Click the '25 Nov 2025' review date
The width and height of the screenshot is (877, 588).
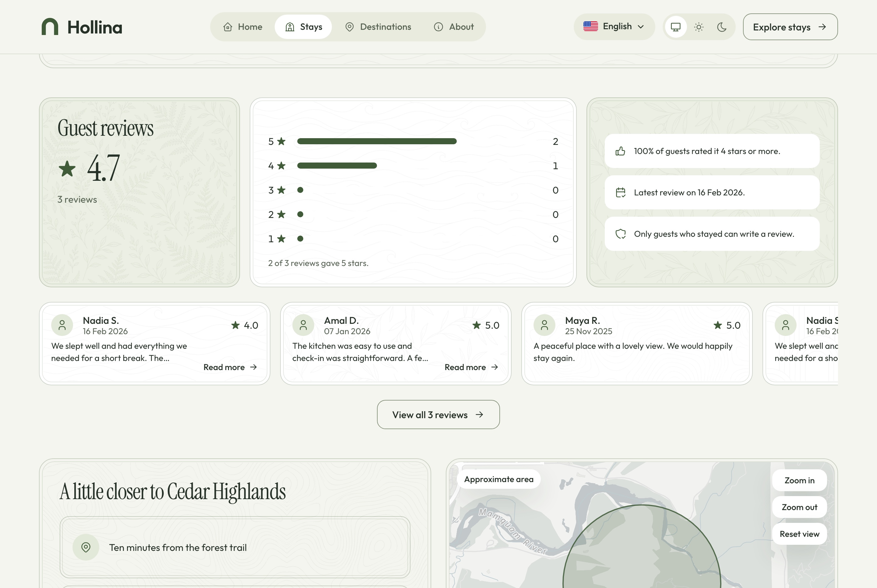589,331
